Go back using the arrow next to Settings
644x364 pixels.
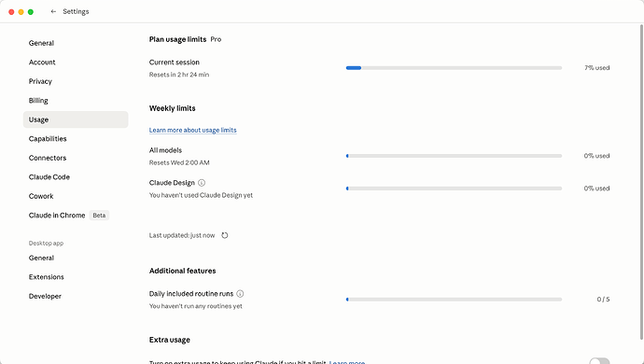(53, 11)
